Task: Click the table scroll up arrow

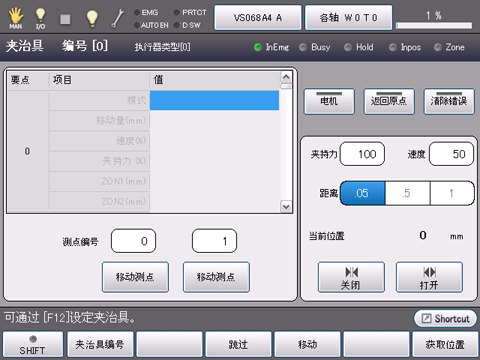Action: click(x=286, y=77)
